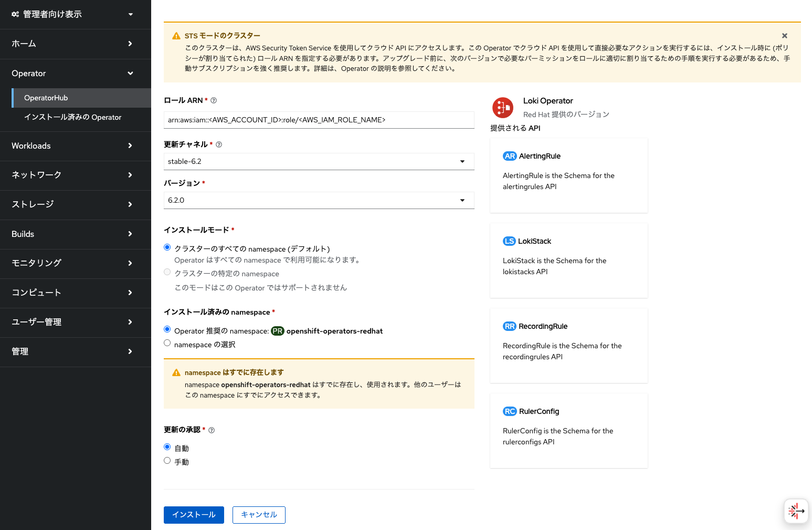The height and width of the screenshot is (530, 812).
Task: Click the Red Hat 提供のバージョン text
Action: pyautogui.click(x=566, y=115)
